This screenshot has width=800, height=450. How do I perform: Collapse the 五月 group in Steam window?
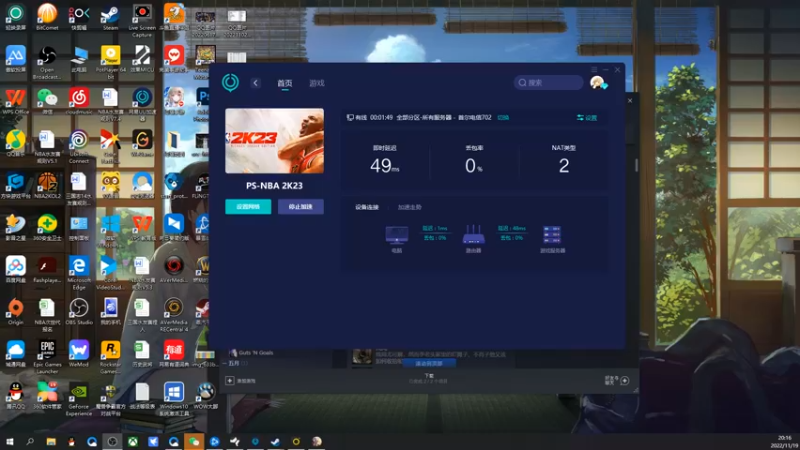(225, 363)
